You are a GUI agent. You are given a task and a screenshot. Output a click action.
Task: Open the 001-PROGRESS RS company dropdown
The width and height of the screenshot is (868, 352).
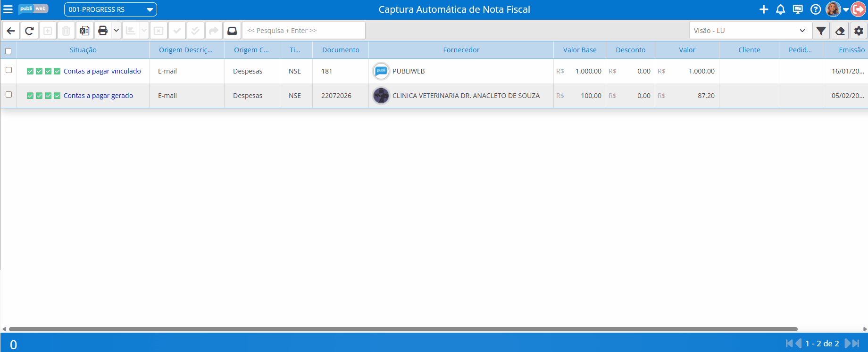pos(110,9)
